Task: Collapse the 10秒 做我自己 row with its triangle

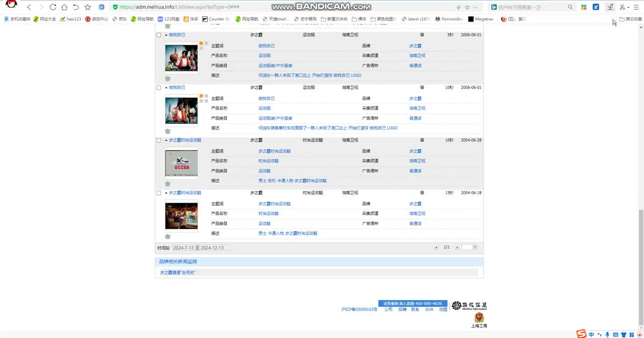Action: [166, 88]
